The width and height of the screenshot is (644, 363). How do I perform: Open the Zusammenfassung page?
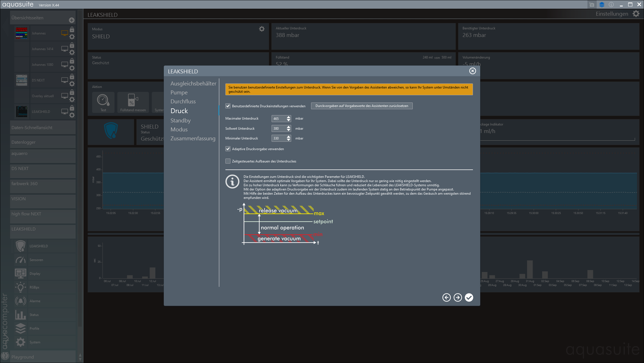pos(193,138)
